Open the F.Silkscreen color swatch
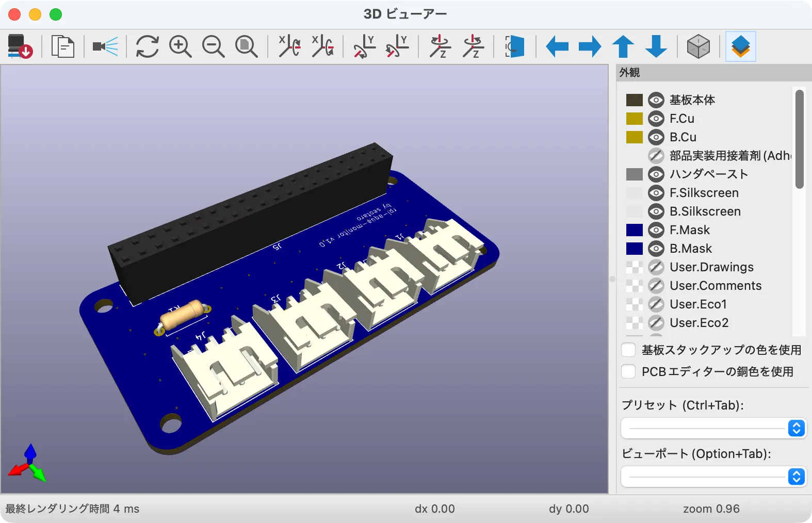This screenshot has height=523, width=812. (634, 193)
